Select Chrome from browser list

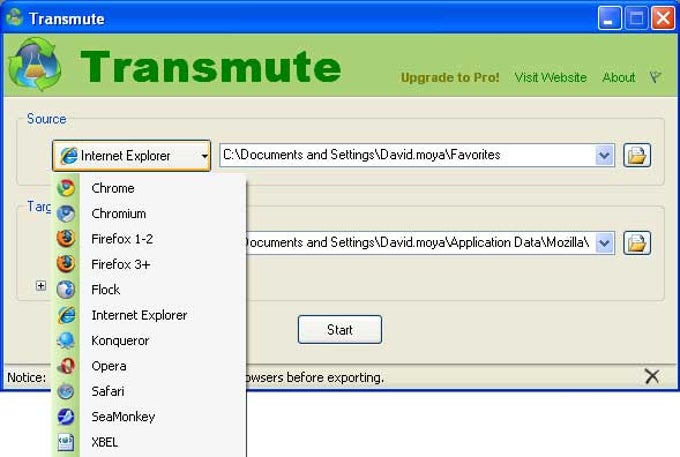[x=149, y=188]
